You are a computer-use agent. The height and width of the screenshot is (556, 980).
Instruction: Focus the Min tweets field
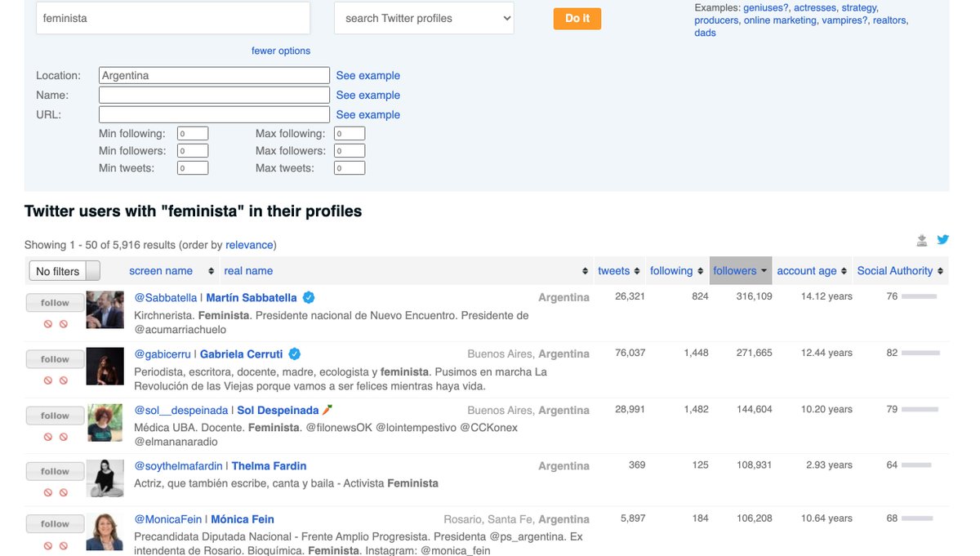[193, 167]
